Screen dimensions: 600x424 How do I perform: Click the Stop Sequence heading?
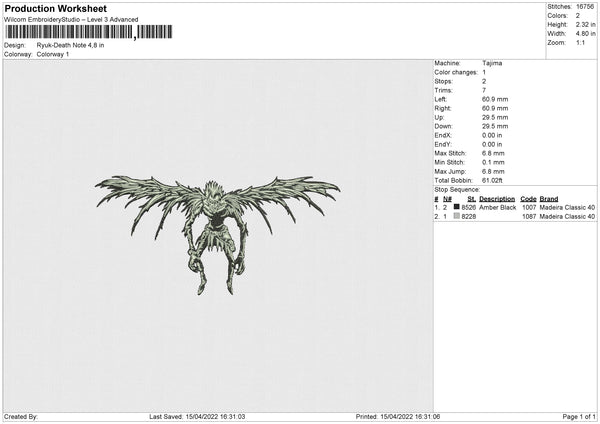click(457, 190)
